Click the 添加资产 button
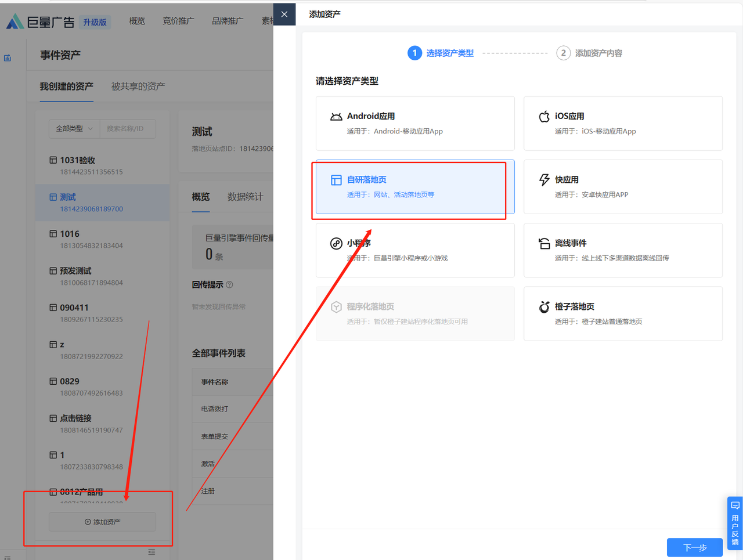This screenshot has width=743, height=560. [103, 522]
